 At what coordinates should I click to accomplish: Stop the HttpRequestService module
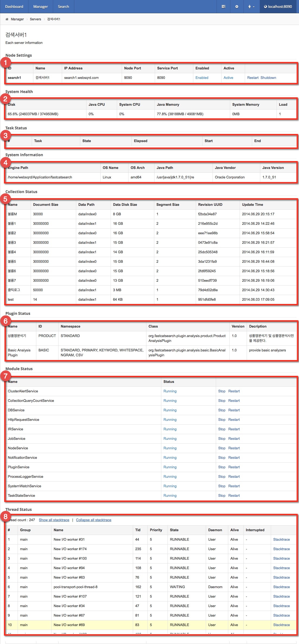click(x=222, y=420)
